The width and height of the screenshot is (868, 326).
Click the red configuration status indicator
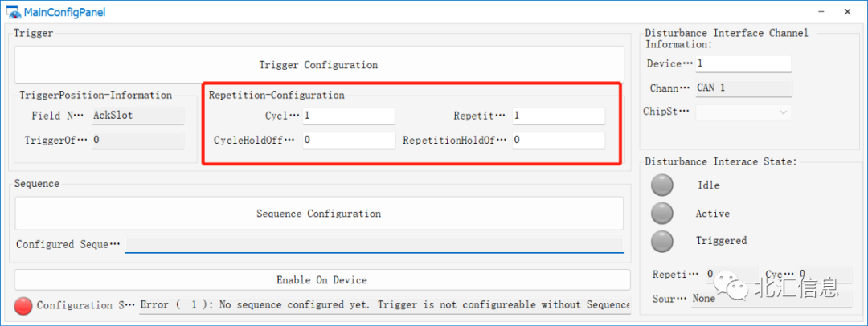coord(23,306)
